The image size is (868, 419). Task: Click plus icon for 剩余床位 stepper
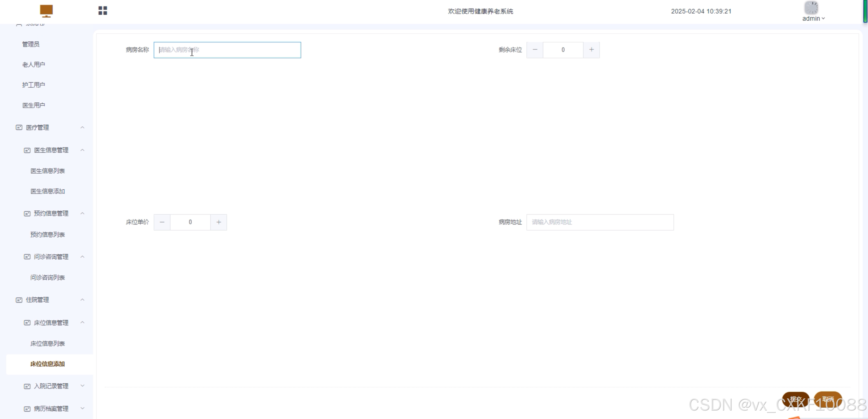click(x=591, y=50)
